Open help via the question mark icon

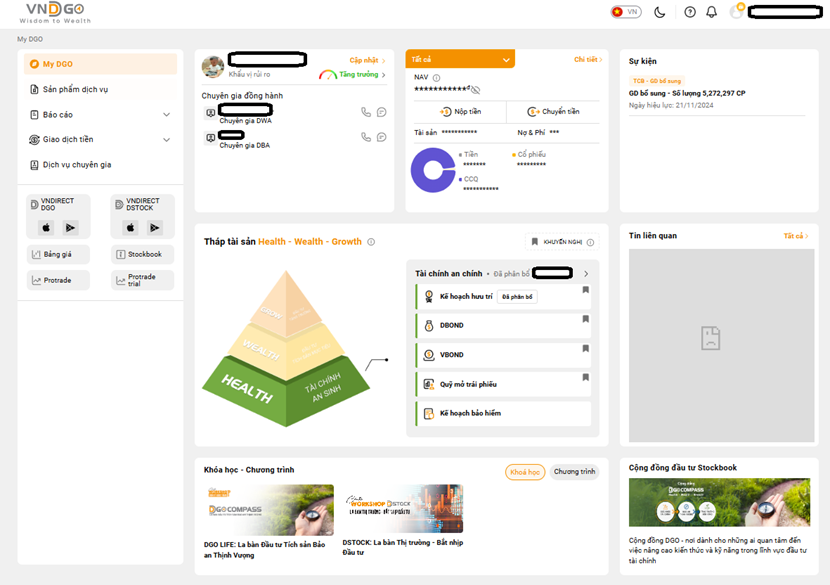(x=690, y=12)
